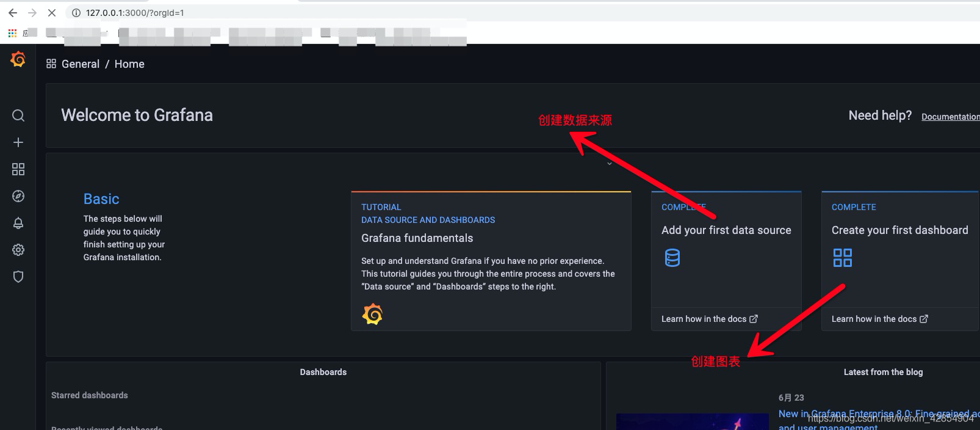Open the Alerting bell icon
Viewport: 980px width, 430px height.
18,223
